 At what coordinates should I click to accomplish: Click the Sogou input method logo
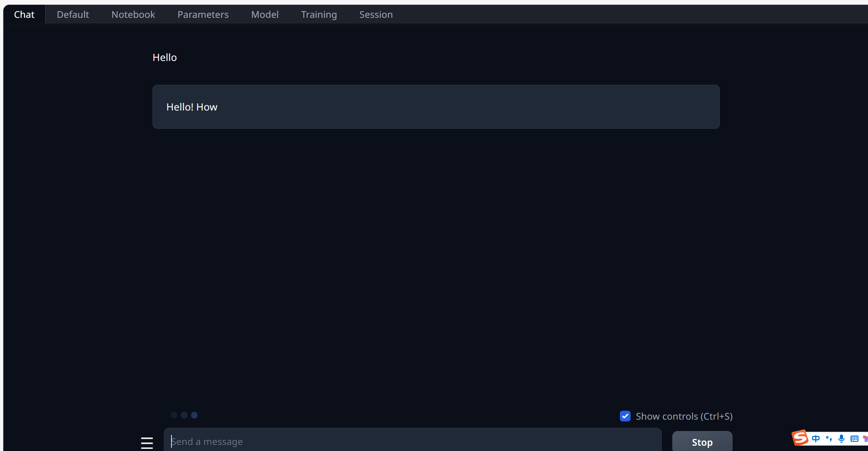coord(800,438)
